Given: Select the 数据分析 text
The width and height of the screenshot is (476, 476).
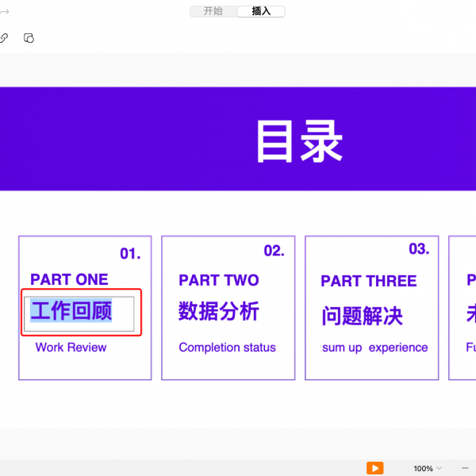Looking at the screenshot, I should pyautogui.click(x=219, y=312).
